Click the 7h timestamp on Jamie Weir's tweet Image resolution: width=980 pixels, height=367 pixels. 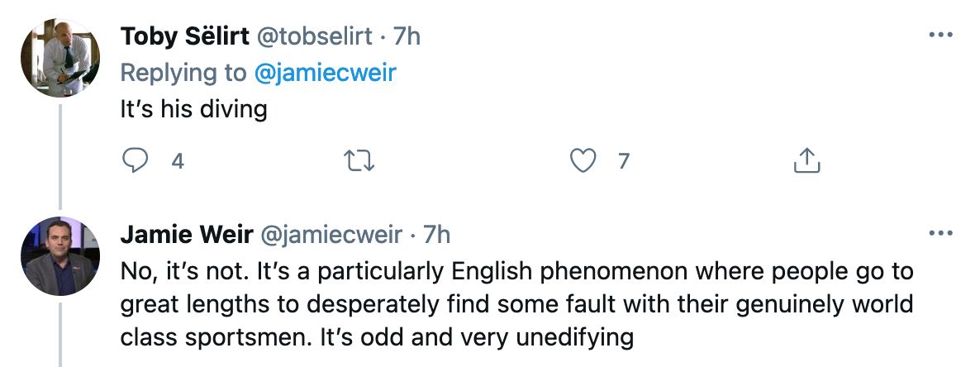[x=436, y=235]
